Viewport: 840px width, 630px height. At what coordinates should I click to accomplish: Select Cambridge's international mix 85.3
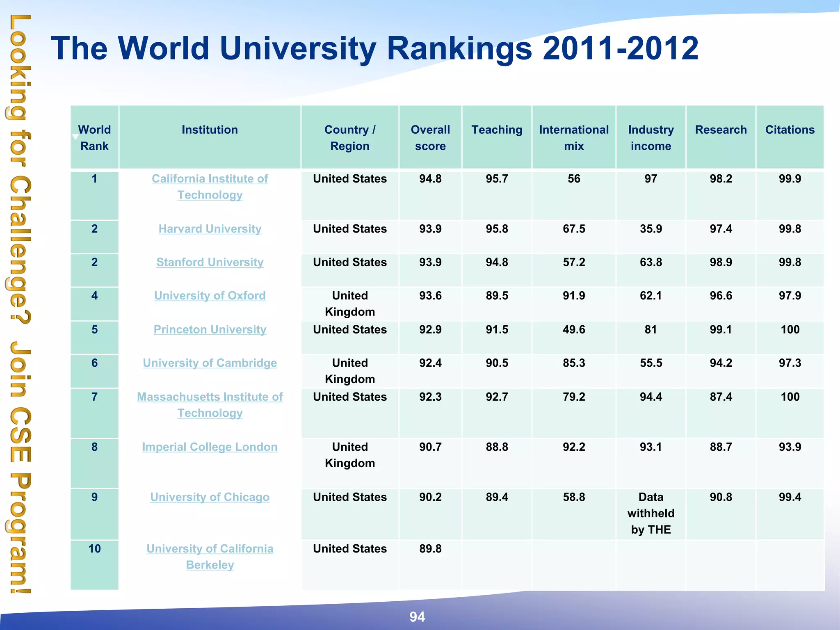click(574, 363)
